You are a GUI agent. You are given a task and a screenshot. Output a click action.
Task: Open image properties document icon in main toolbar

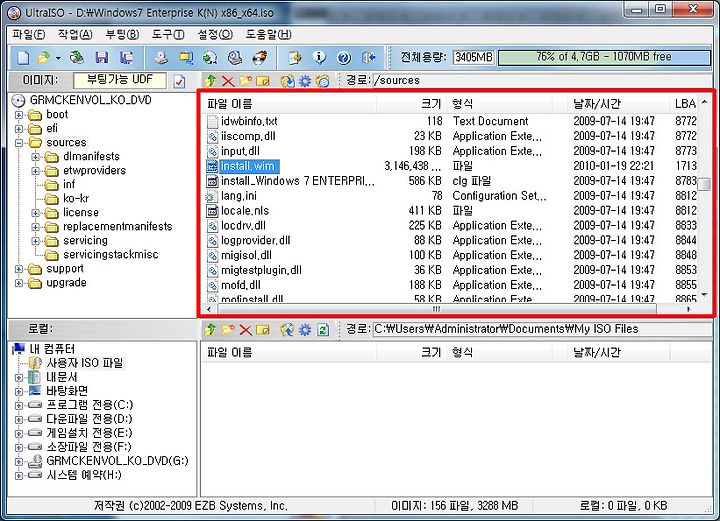295,57
